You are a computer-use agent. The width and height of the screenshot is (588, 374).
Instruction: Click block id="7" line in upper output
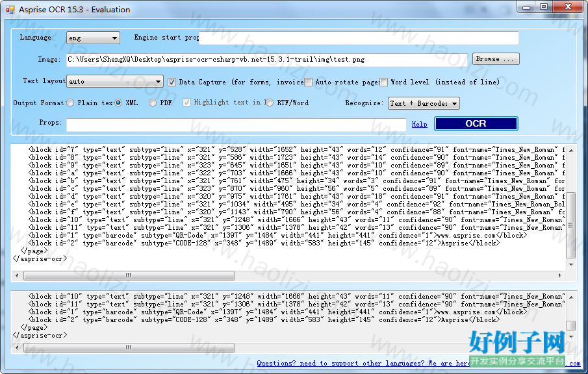coord(296,149)
